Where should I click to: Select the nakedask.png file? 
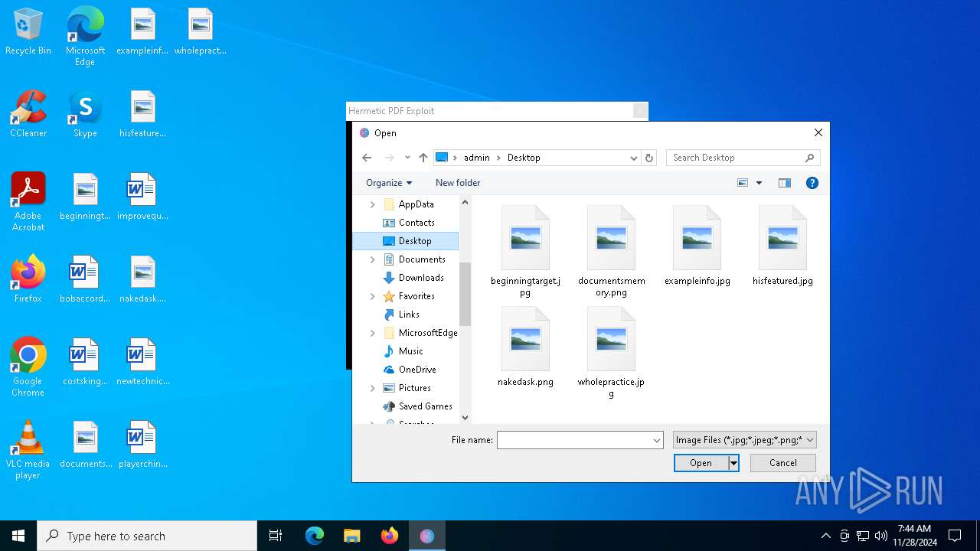click(525, 347)
